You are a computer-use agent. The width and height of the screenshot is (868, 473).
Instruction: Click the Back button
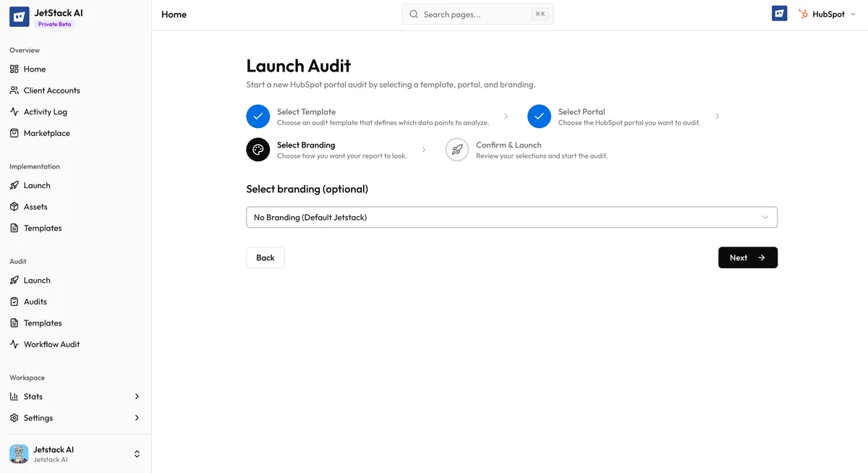click(265, 257)
